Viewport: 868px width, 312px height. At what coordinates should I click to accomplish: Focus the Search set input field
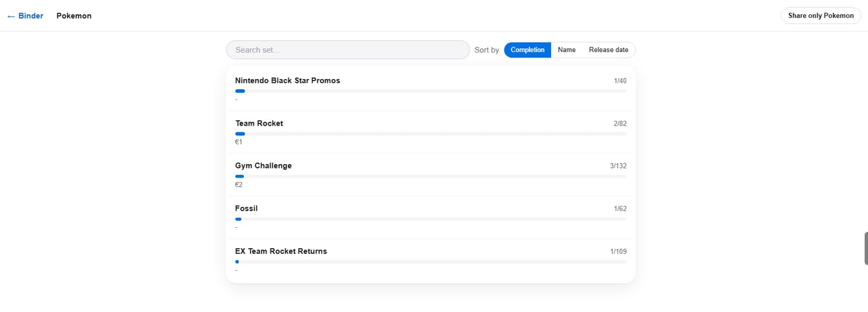348,50
